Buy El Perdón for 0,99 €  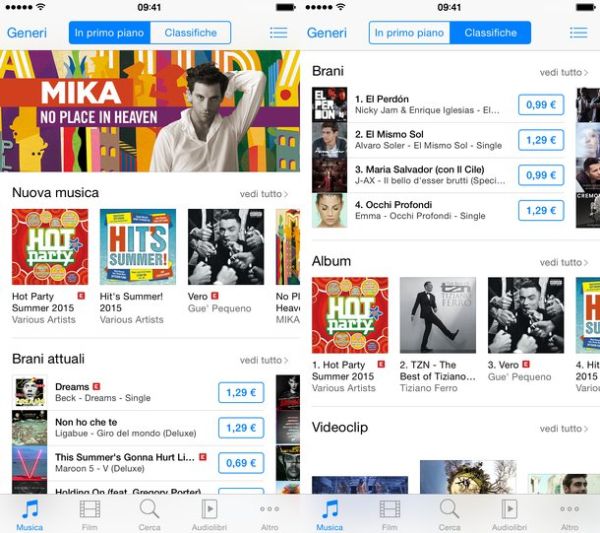[x=541, y=104]
